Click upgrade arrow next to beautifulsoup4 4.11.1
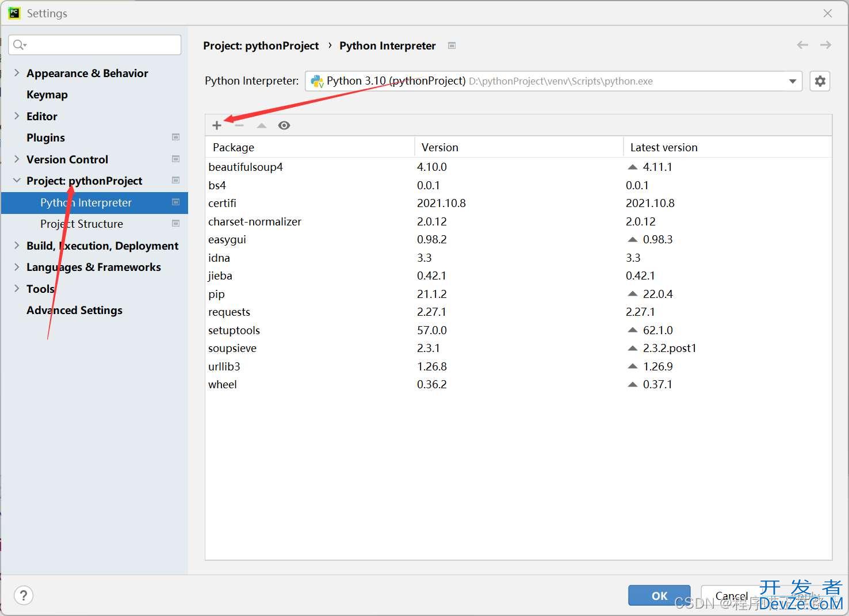Viewport: 849px width, 616px height. point(633,167)
